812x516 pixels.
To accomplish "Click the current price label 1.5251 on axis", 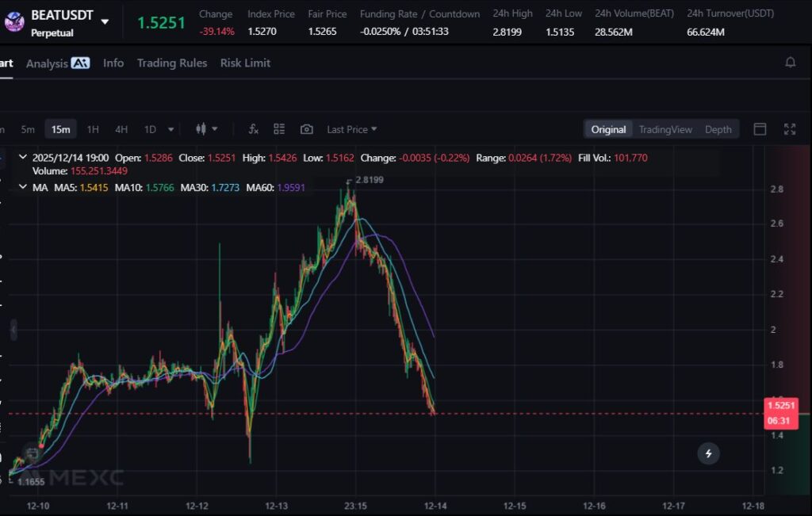I will [781, 405].
